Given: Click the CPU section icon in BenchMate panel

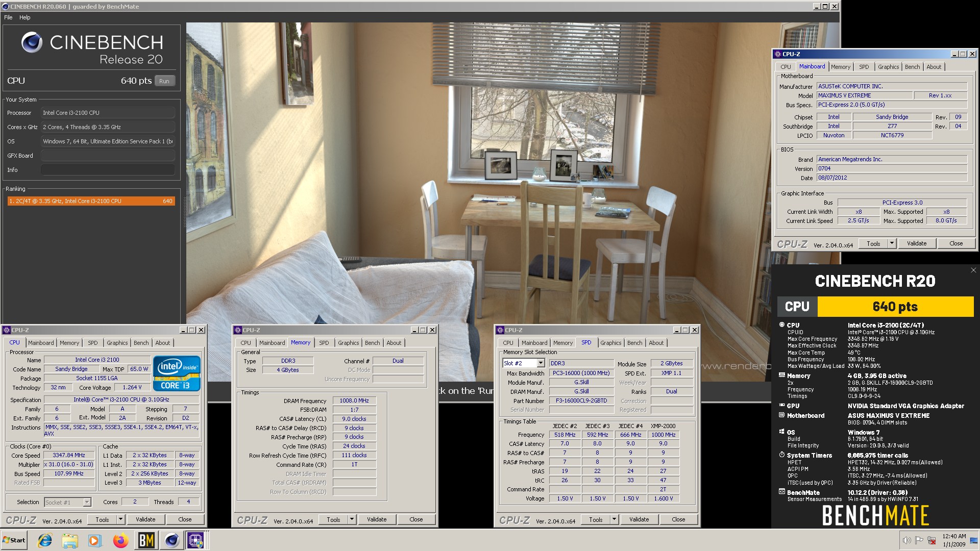Looking at the screenshot, I should (x=781, y=325).
